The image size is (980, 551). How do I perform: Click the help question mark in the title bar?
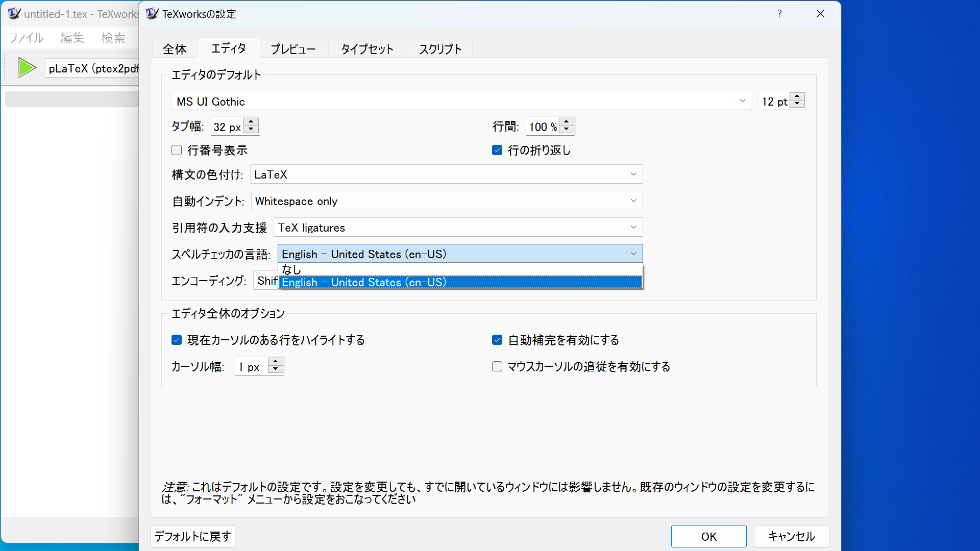(779, 14)
